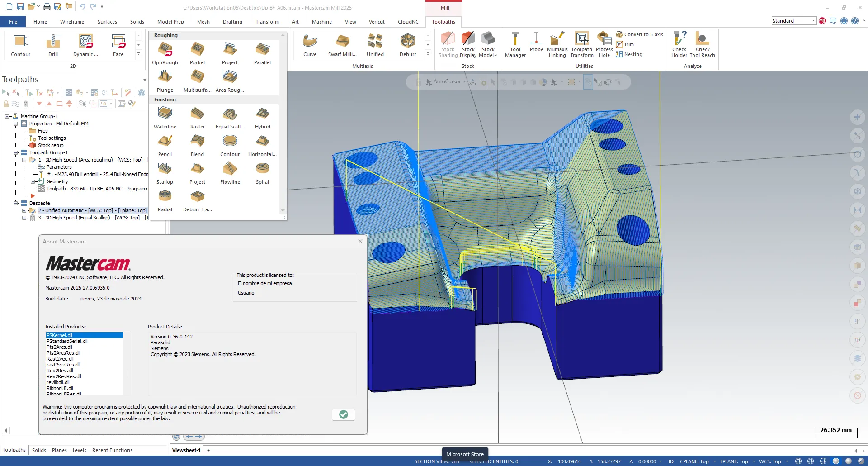Collapse the Machine Group-1 tree node

[7, 116]
